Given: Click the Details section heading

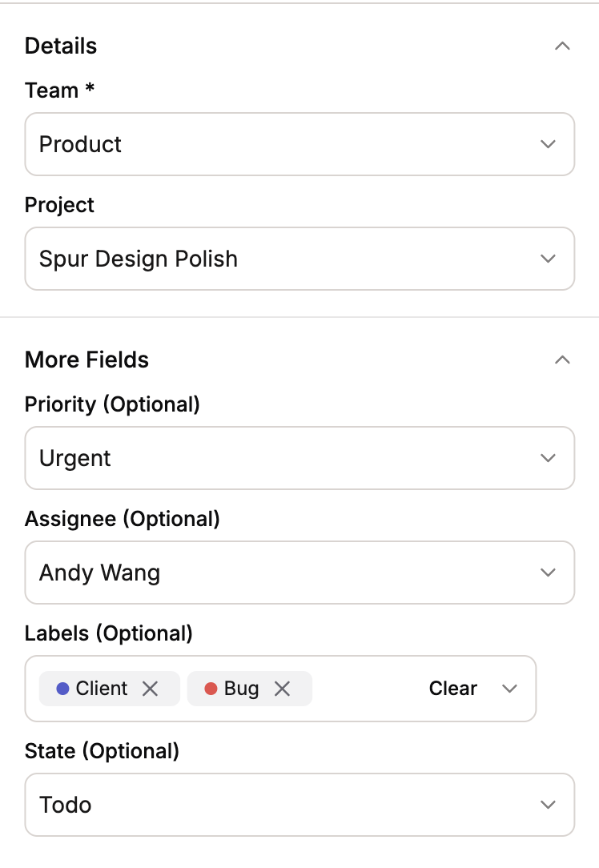Looking at the screenshot, I should pos(61,46).
